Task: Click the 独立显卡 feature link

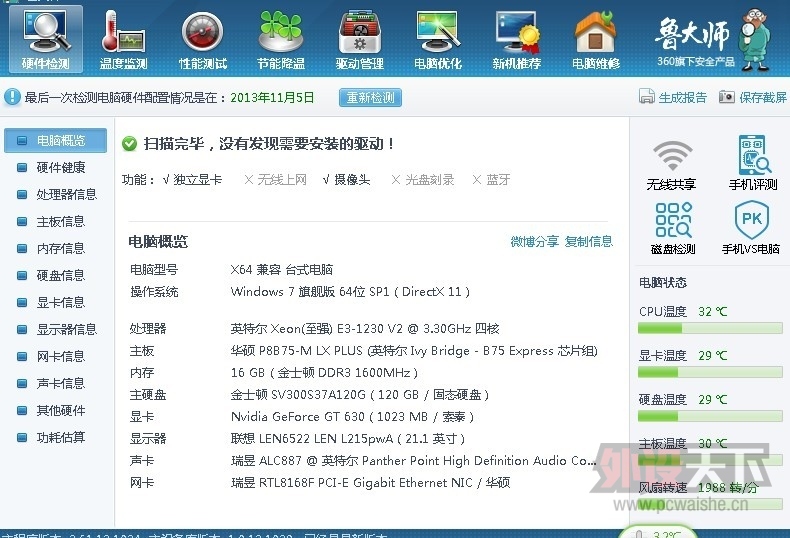Action: [198, 180]
